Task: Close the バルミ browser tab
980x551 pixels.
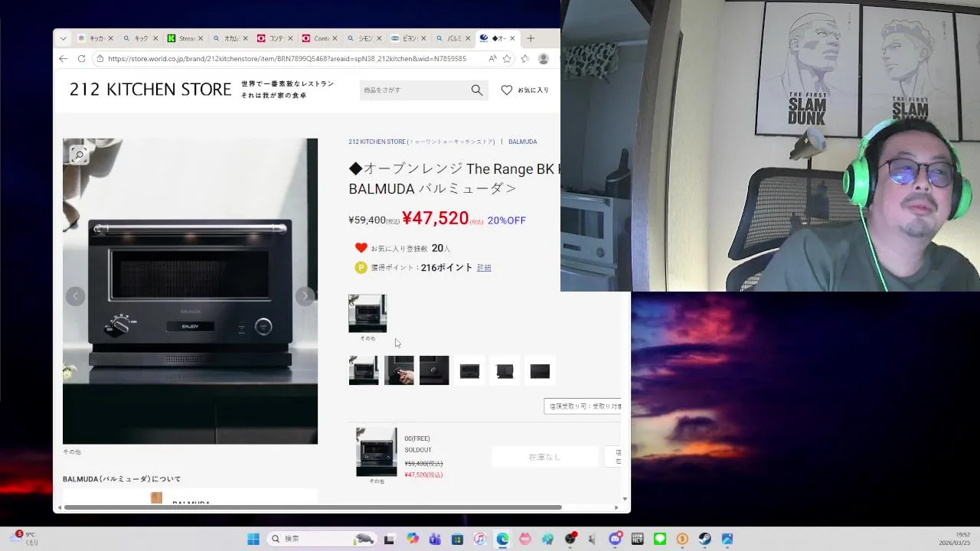Action: pos(468,38)
